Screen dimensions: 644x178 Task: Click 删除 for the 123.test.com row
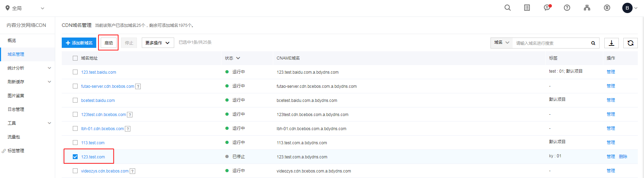[x=623, y=157]
